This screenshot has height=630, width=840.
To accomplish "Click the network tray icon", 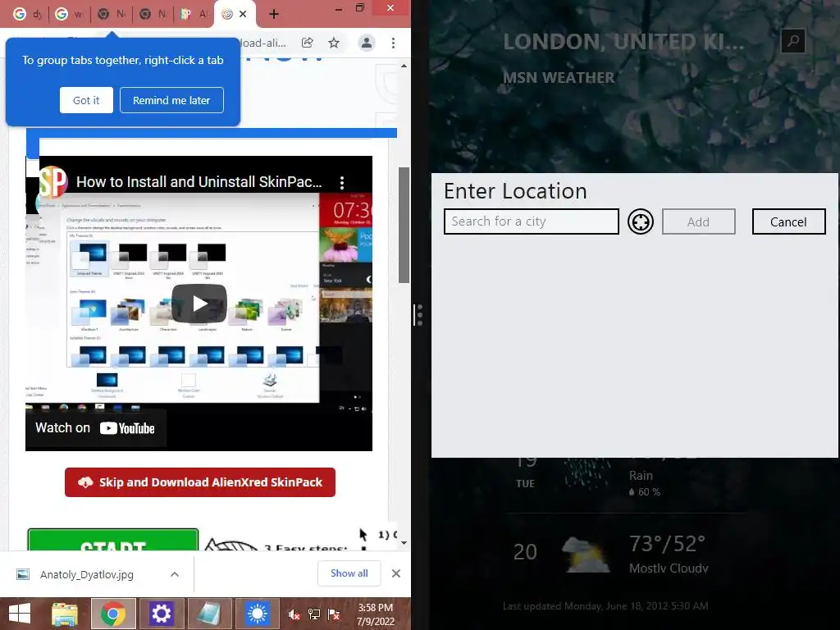I will 314,614.
